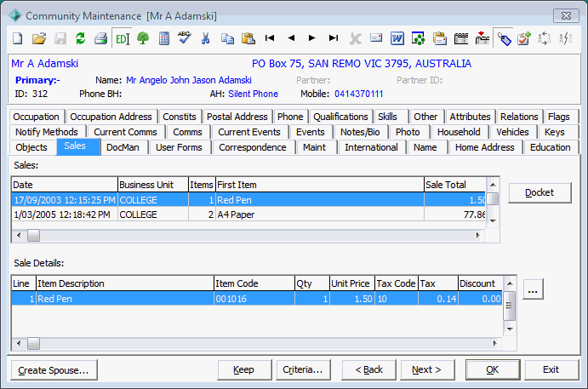Click the greyed-out delete X icon
This screenshot has width=588, height=389.
[x=355, y=38]
